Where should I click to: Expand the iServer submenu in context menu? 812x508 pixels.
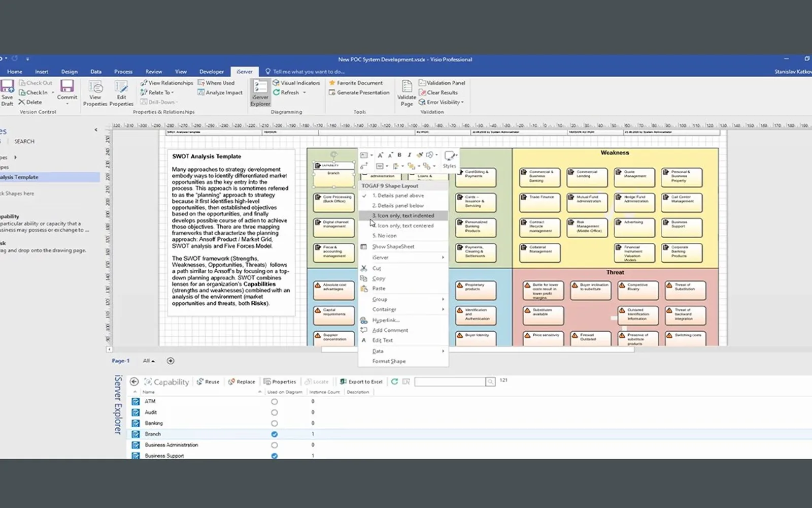(x=403, y=258)
